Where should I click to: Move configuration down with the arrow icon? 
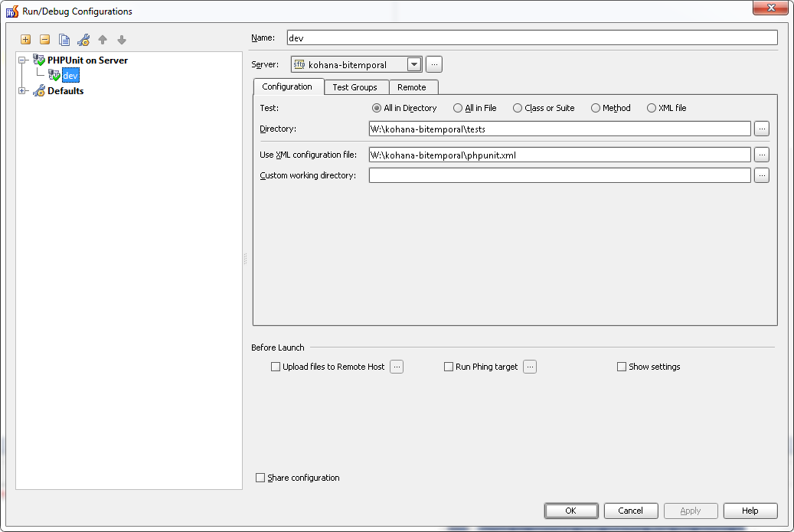click(x=122, y=40)
